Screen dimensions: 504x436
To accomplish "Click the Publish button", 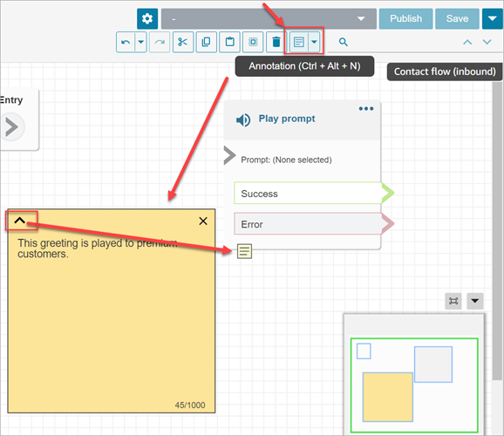I will (405, 18).
